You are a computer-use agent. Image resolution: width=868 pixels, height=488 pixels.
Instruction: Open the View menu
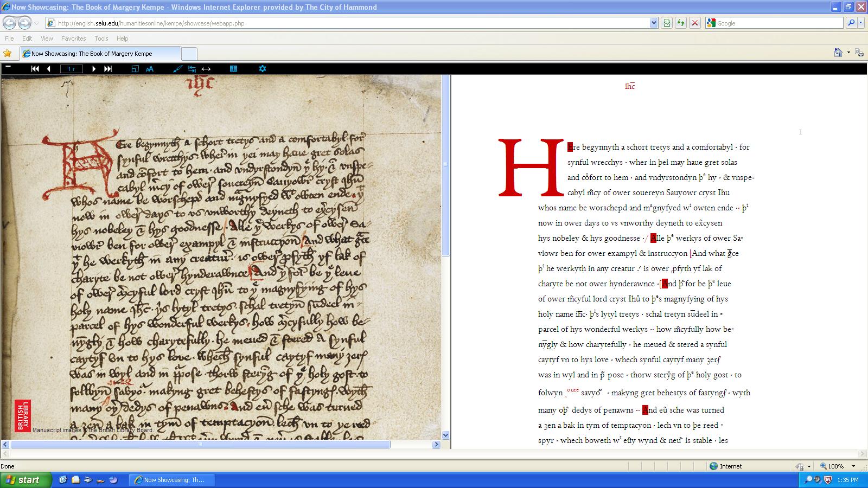(x=47, y=38)
